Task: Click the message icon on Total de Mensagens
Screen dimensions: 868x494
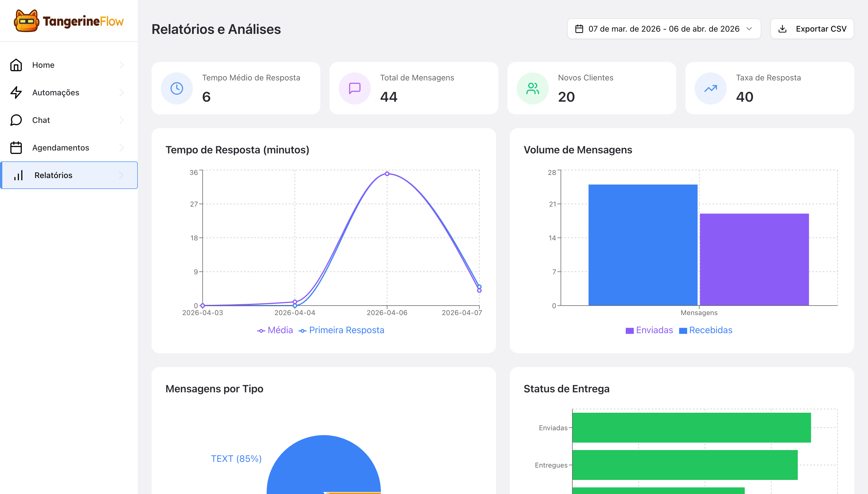Action: coord(355,88)
